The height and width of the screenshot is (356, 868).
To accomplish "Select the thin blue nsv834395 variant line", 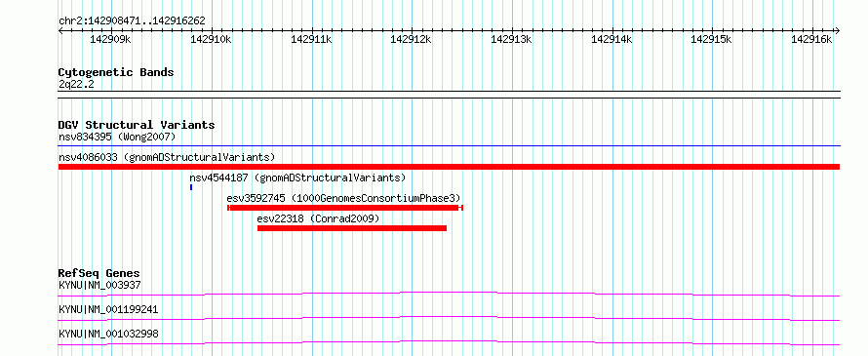I will click(x=449, y=146).
